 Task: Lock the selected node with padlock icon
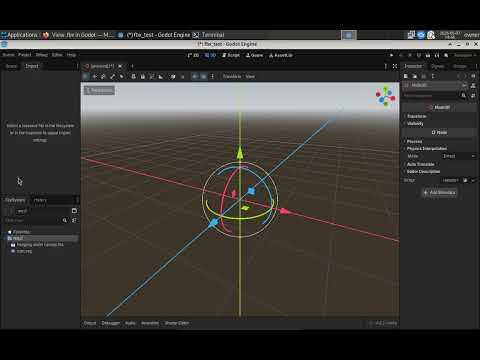pos(143,76)
